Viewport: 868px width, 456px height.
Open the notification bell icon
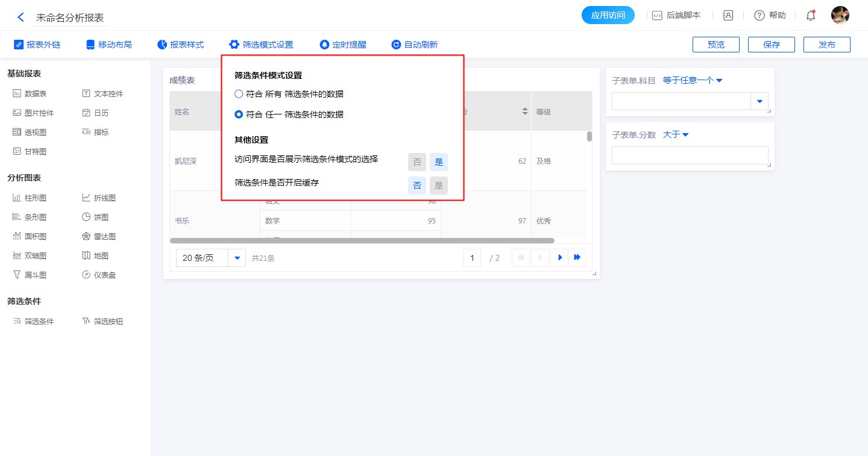[x=811, y=16]
